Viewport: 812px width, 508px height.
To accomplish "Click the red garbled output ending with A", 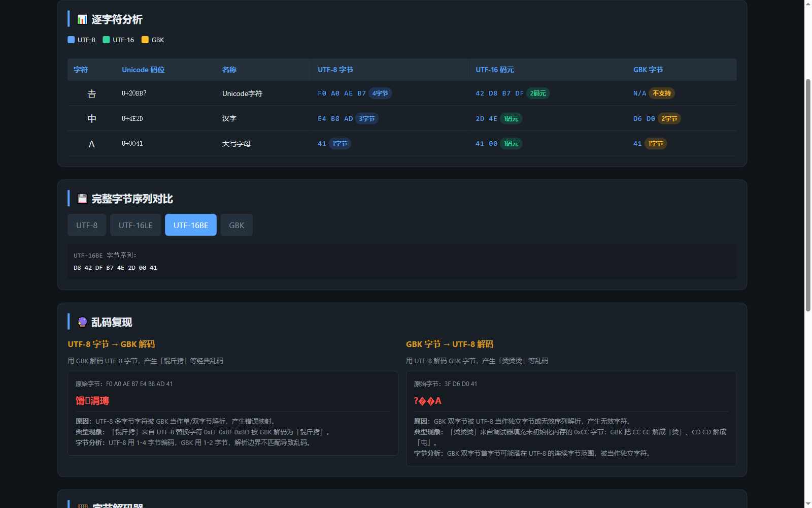I will pos(428,401).
